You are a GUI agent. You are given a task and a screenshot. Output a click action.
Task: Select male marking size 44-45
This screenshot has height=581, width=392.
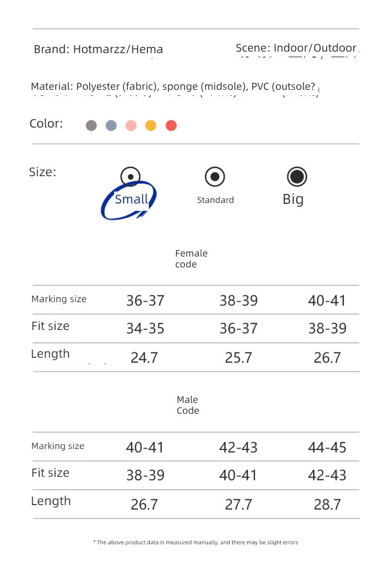click(x=327, y=447)
